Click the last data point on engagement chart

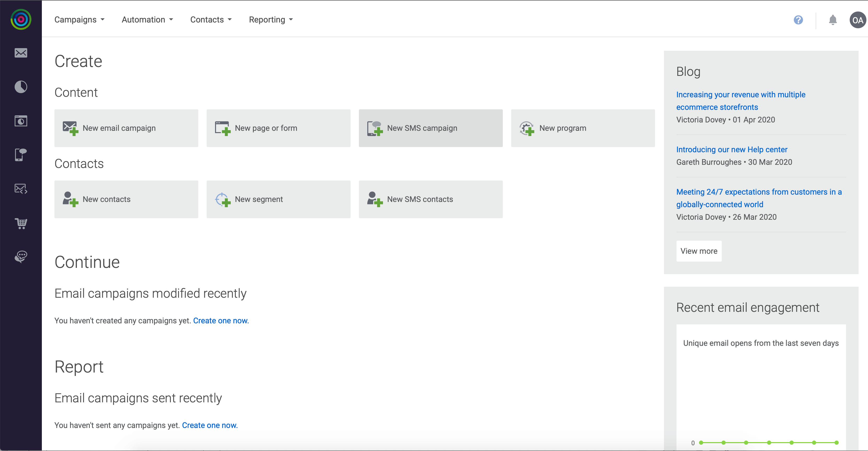tap(836, 443)
